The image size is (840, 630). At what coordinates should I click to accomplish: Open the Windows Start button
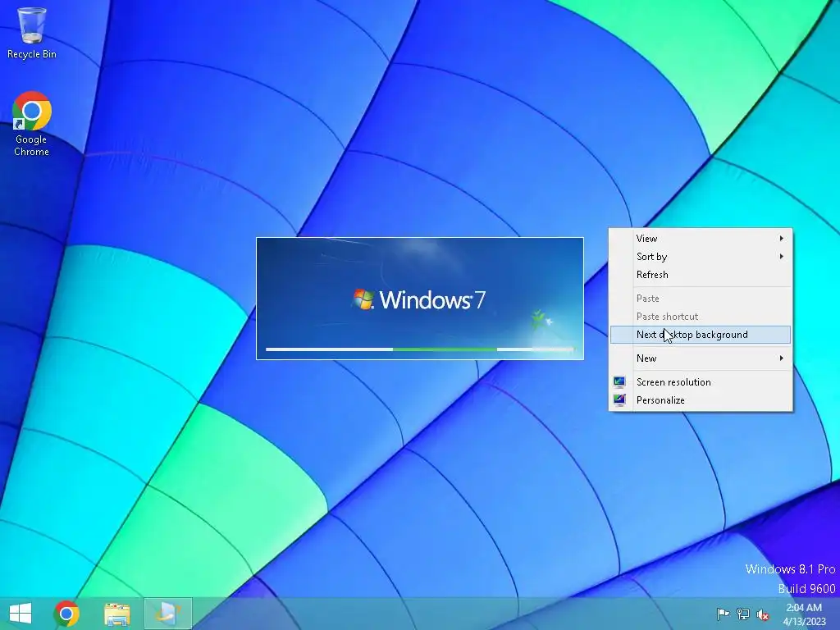(21, 614)
